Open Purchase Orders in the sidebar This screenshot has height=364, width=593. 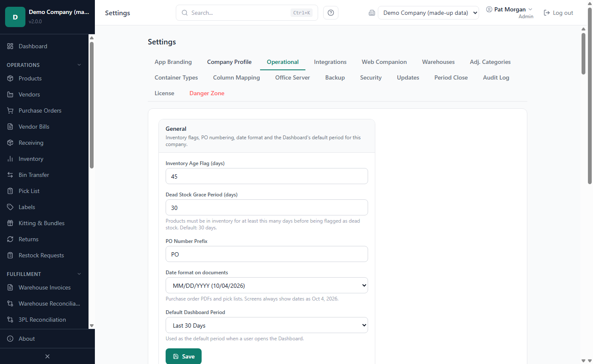(44, 110)
